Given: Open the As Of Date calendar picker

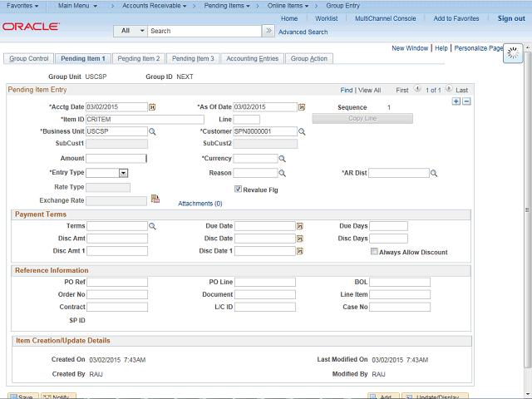Looking at the screenshot, I should click(301, 107).
